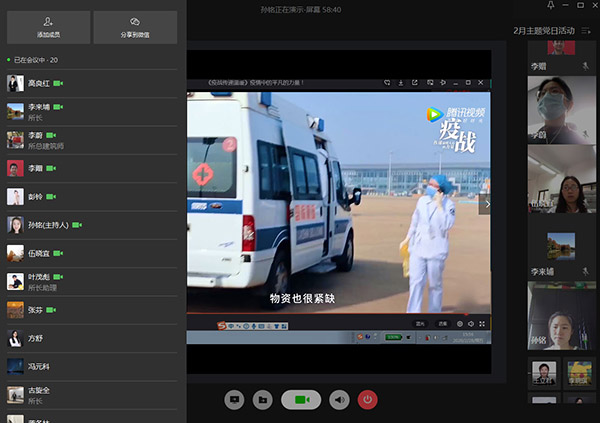This screenshot has width=600, height=423.
Task: Click the right arrow on the video edge
Action: coord(486,204)
